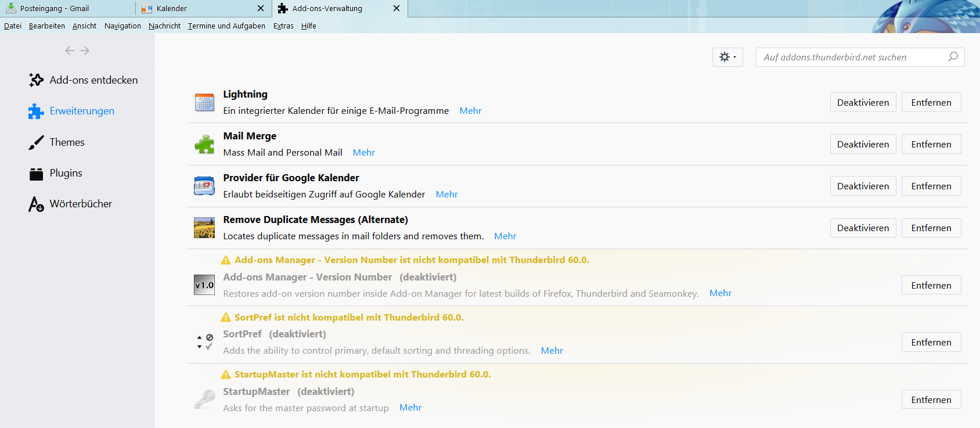Click the v1.0 Add-ons Manager icon
Image resolution: width=980 pixels, height=428 pixels.
point(204,285)
